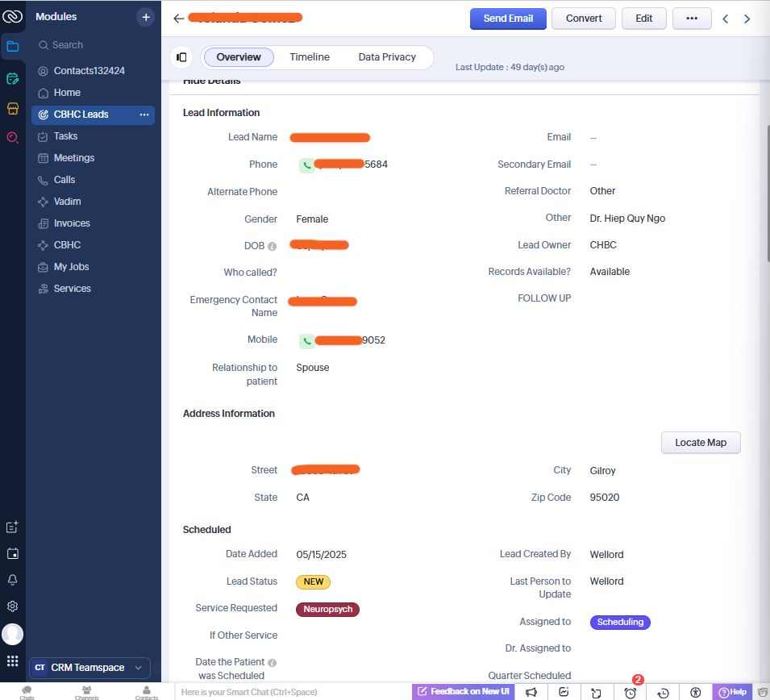Open the Help button
The image size is (770, 700).
coord(732,692)
